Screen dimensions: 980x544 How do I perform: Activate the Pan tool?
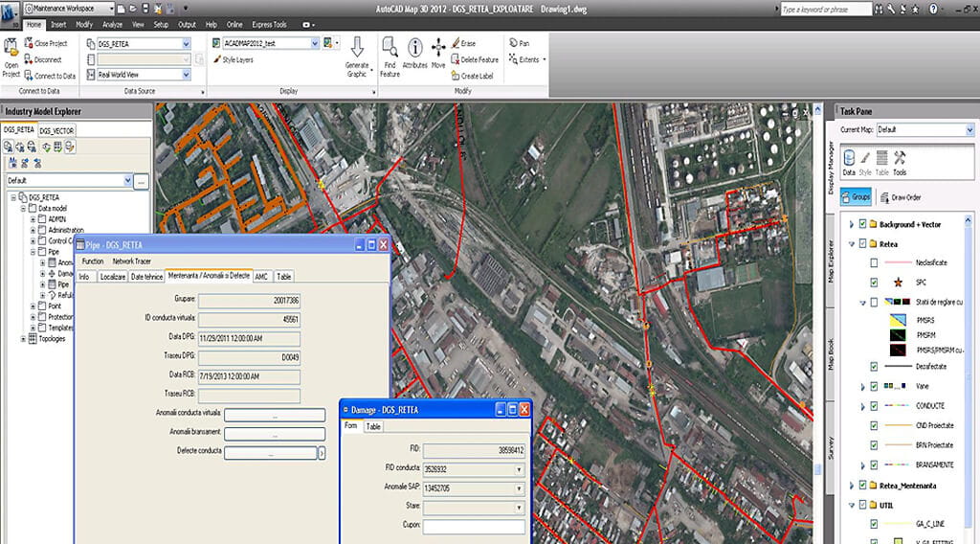click(x=519, y=44)
